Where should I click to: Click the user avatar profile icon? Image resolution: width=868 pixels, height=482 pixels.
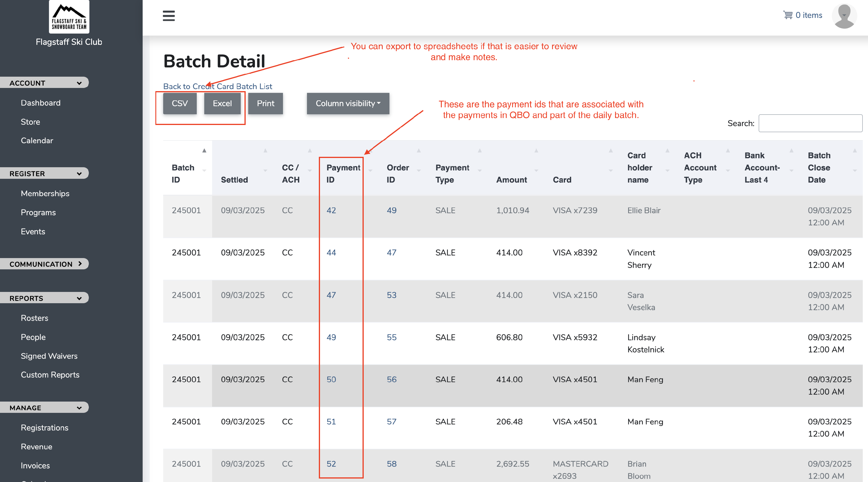(x=844, y=16)
